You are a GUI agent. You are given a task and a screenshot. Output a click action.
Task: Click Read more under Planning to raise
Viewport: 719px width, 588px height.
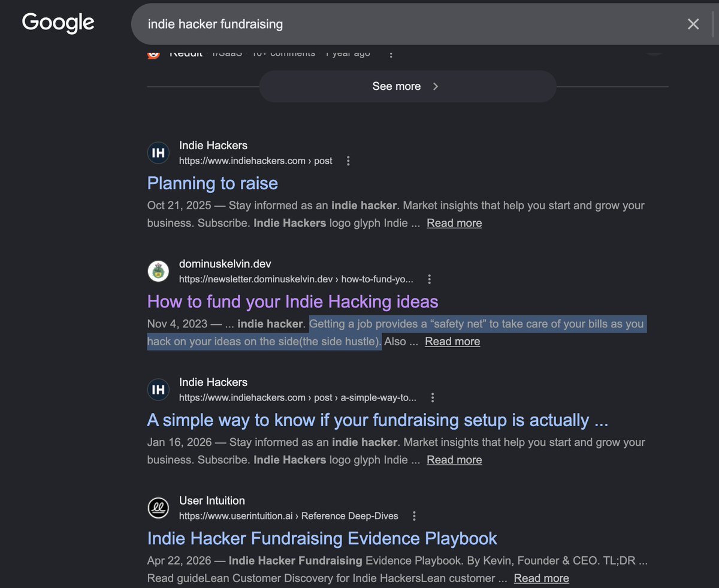pos(454,223)
